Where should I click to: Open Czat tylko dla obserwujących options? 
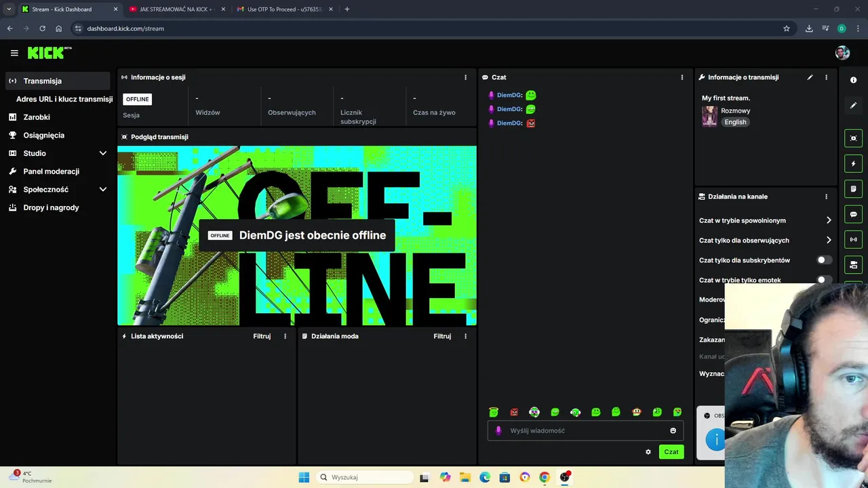coord(765,240)
